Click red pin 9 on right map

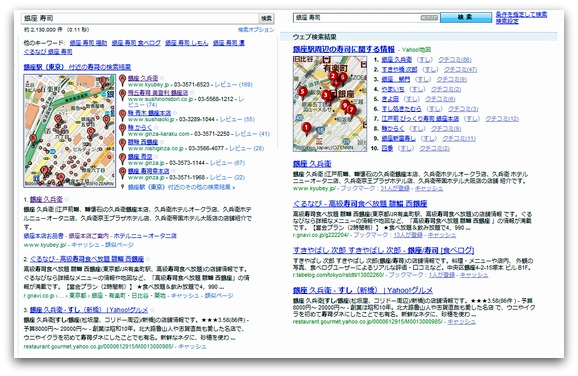[x=345, y=107]
